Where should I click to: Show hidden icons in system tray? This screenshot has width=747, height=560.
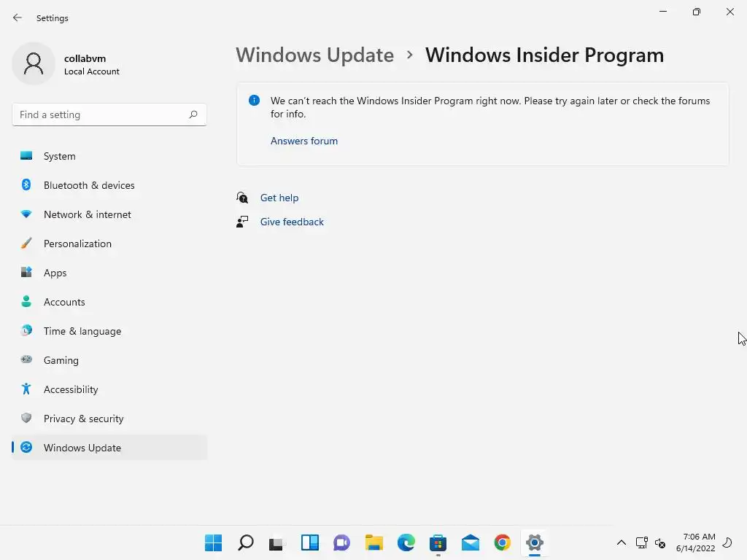click(x=622, y=542)
